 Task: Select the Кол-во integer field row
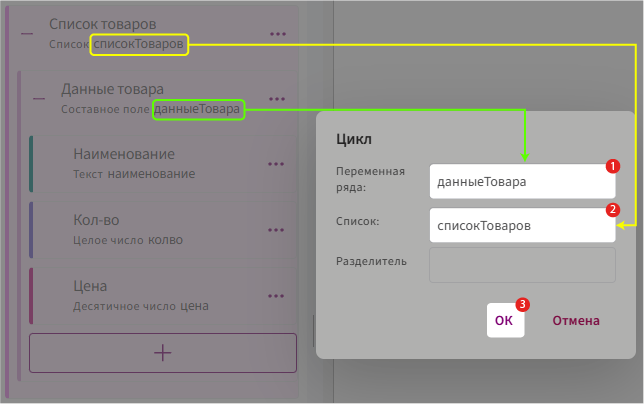163,230
